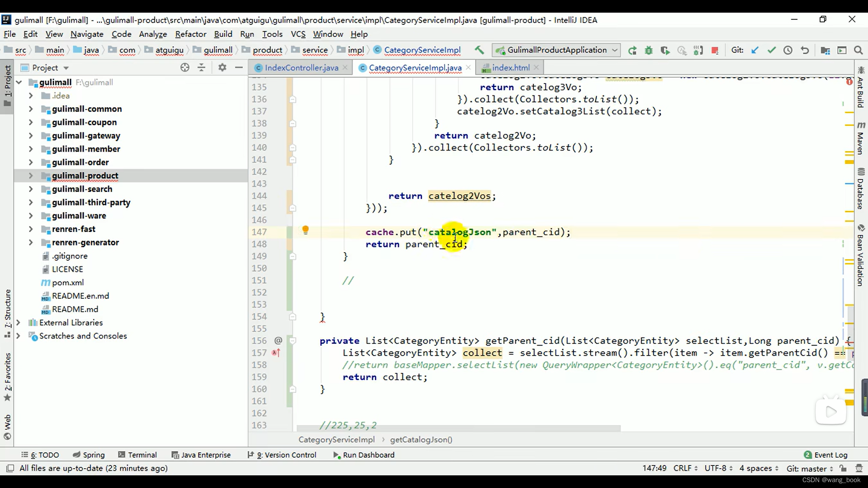868x488 pixels.
Task: Click the lock read-only status icon
Action: pyautogui.click(x=843, y=468)
